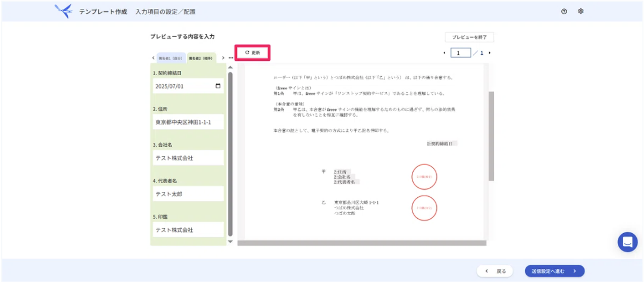Click the 代表者名 field with テスト太郎
The height and width of the screenshot is (282, 644).
coord(188,194)
